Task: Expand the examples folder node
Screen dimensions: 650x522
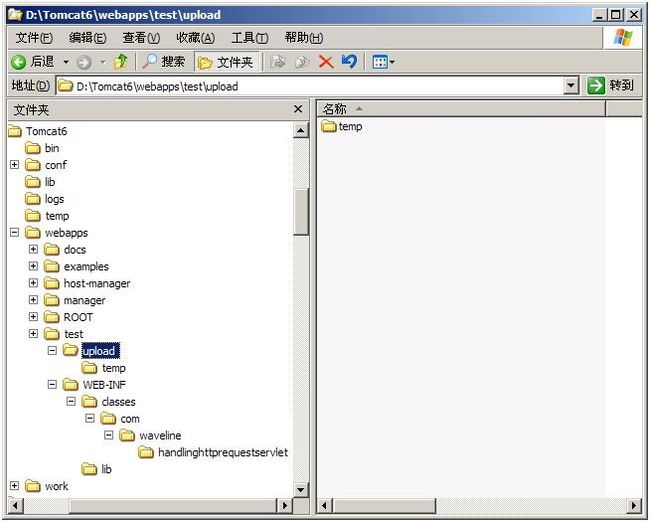Action: point(34,266)
